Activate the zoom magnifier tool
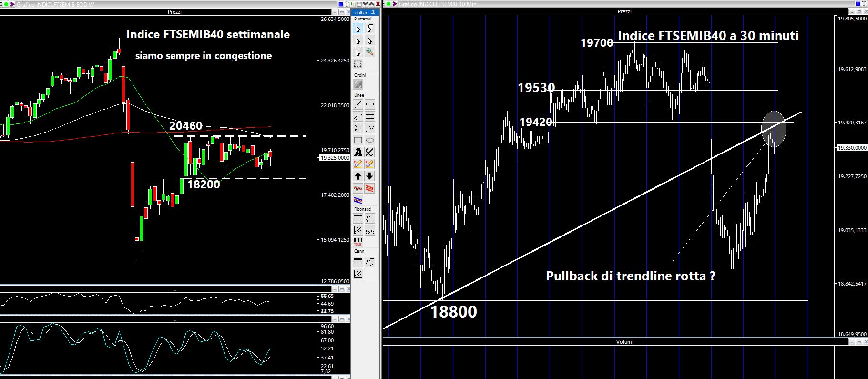The image size is (868, 379). 369,52
